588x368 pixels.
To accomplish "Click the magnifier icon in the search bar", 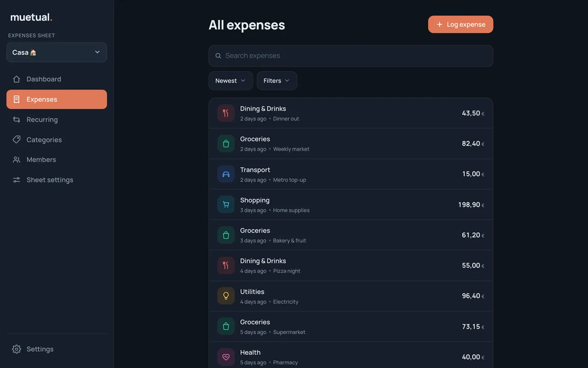I will pyautogui.click(x=218, y=56).
